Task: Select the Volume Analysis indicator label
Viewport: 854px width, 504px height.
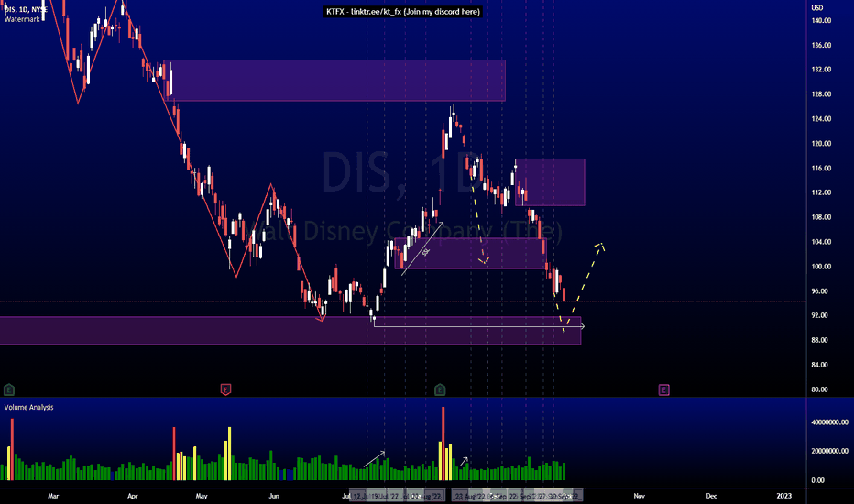Action: (29, 407)
